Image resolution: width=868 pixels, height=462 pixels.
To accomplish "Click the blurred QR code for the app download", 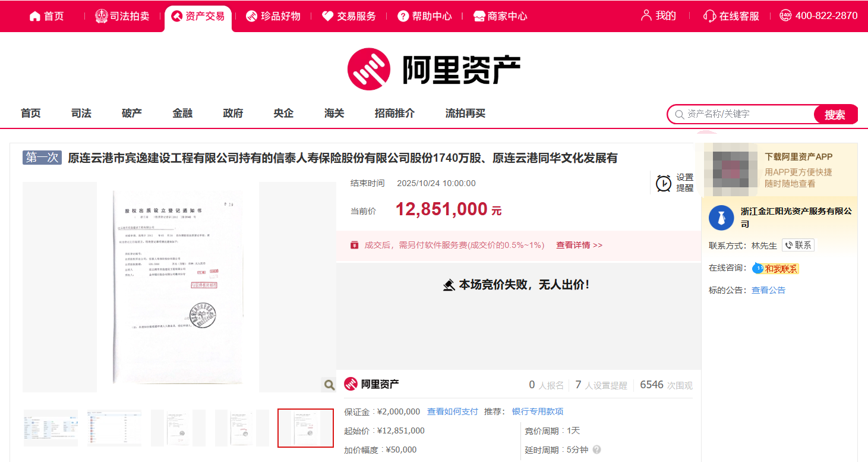I will point(730,169).
